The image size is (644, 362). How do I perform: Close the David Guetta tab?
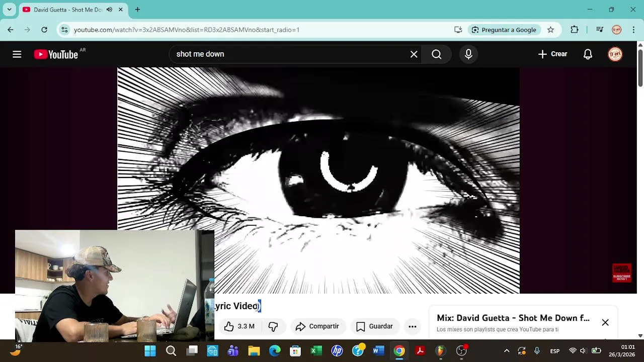[x=121, y=10]
